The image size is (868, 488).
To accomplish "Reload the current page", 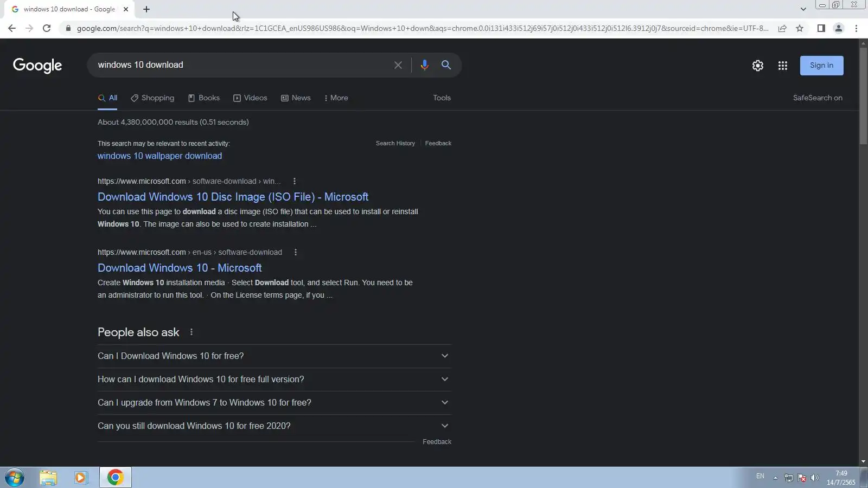I will point(47,28).
